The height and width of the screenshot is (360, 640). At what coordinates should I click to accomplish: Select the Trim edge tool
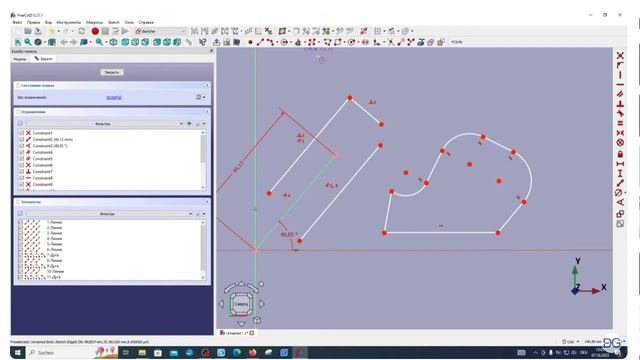tap(391, 42)
